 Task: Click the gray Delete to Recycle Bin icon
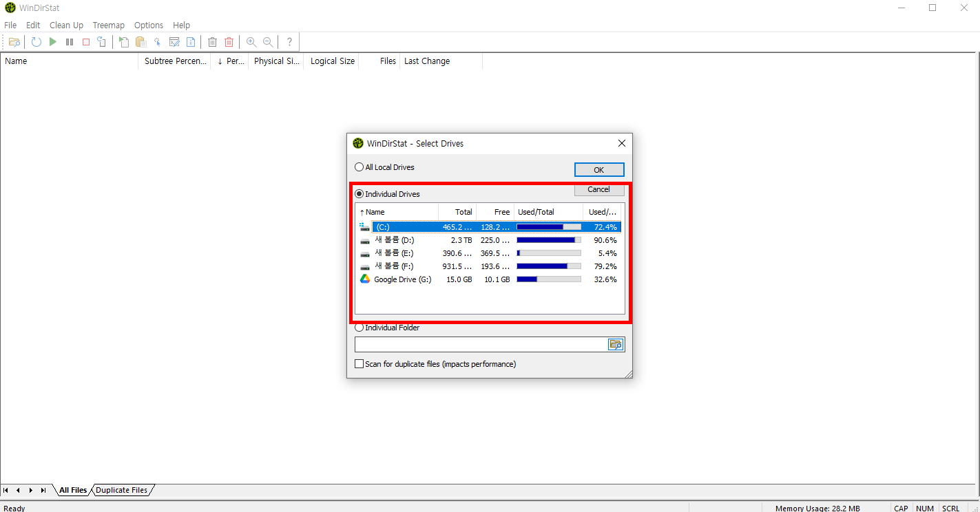click(x=213, y=42)
